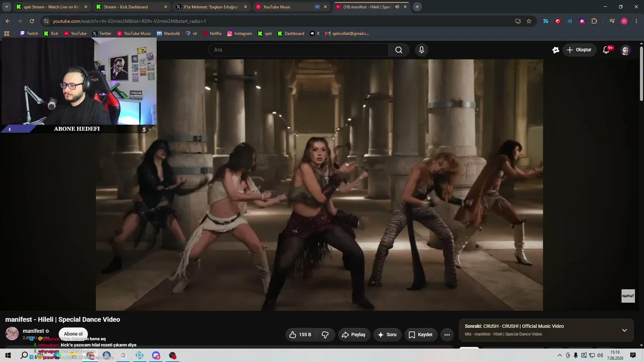Mute the manifest tab via speaker icon
This screenshot has height=362, width=644.
(397, 7)
